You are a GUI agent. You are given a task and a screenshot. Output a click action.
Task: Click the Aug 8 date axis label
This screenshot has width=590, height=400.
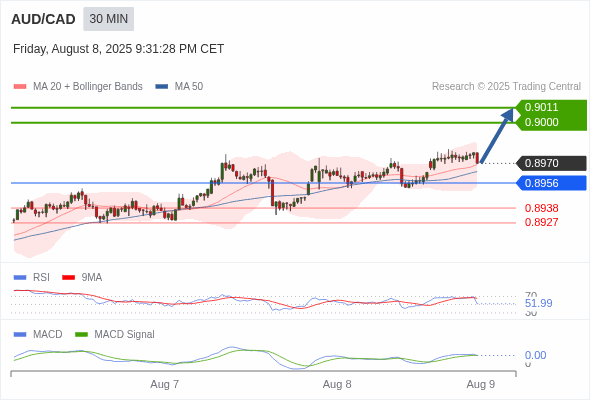click(337, 384)
